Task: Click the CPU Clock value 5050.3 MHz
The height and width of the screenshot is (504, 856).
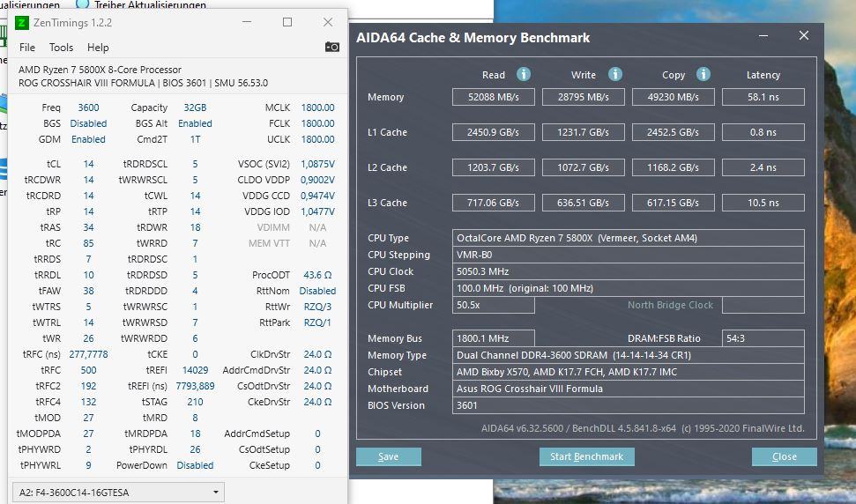Action: click(629, 271)
